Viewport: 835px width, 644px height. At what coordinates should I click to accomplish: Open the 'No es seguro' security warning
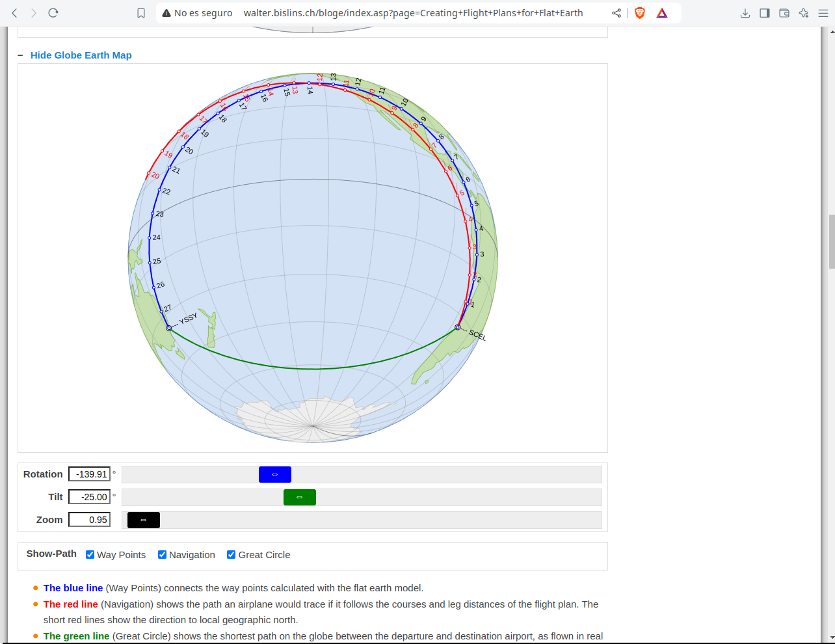click(197, 13)
